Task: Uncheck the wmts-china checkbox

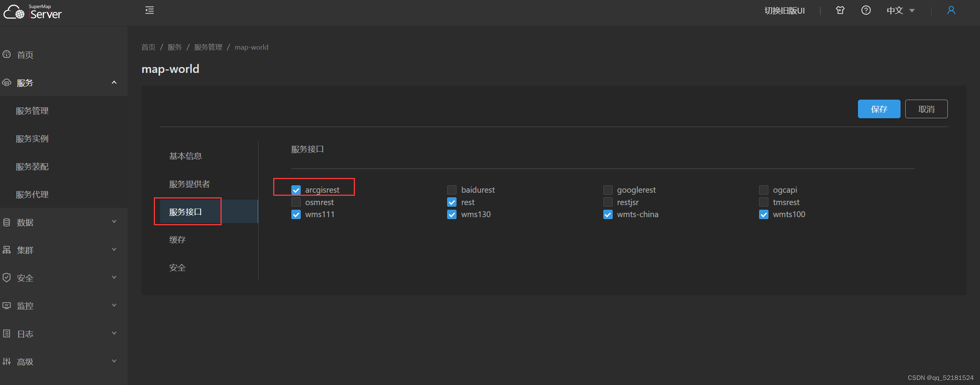Action: 608,214
